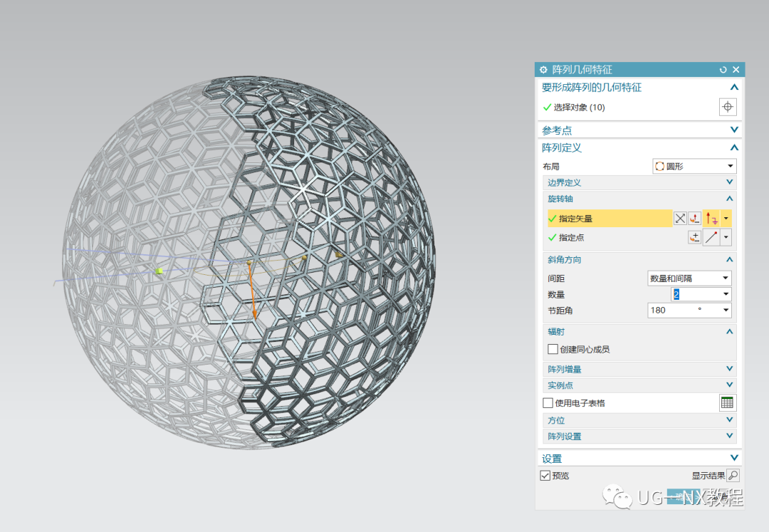This screenshot has height=532, width=769.
Task: Open the dialog settings gear menu
Action: (x=543, y=70)
